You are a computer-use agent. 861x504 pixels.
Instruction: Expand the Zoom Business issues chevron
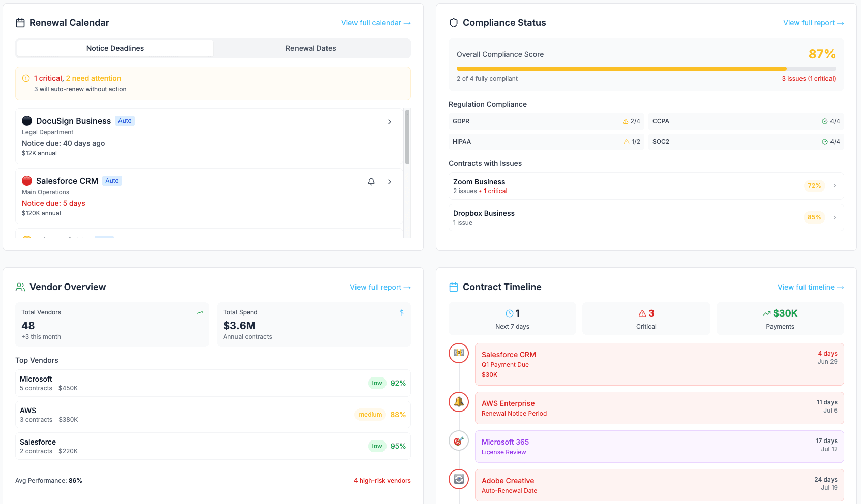pyautogui.click(x=834, y=186)
